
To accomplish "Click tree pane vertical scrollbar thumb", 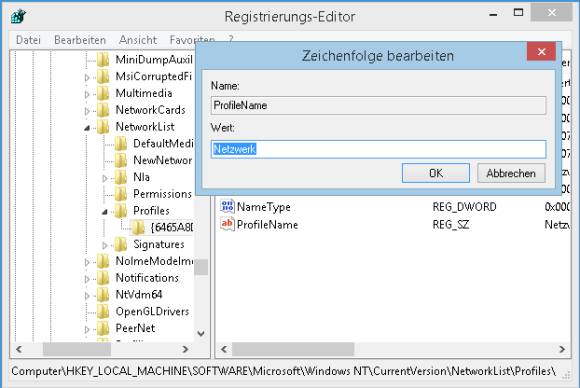I will [201, 267].
